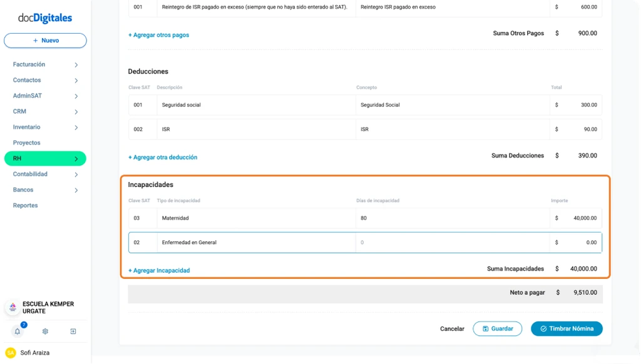
Task: Click 'Enfermedad en General' type cell
Action: tap(256, 243)
